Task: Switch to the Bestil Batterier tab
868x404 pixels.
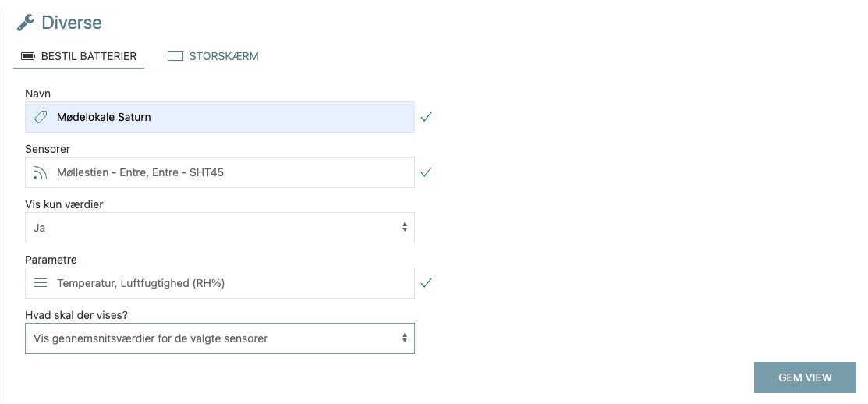Action: click(88, 56)
